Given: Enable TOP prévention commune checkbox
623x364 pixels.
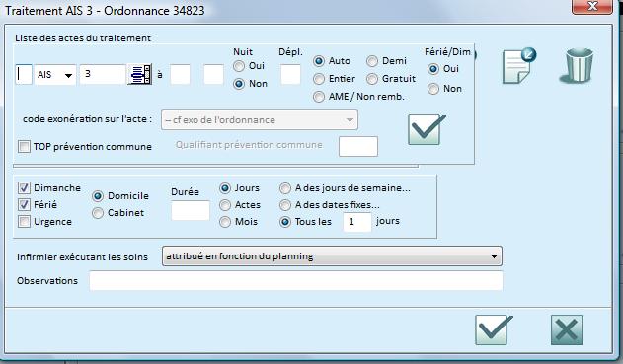Looking at the screenshot, I should [x=24, y=146].
